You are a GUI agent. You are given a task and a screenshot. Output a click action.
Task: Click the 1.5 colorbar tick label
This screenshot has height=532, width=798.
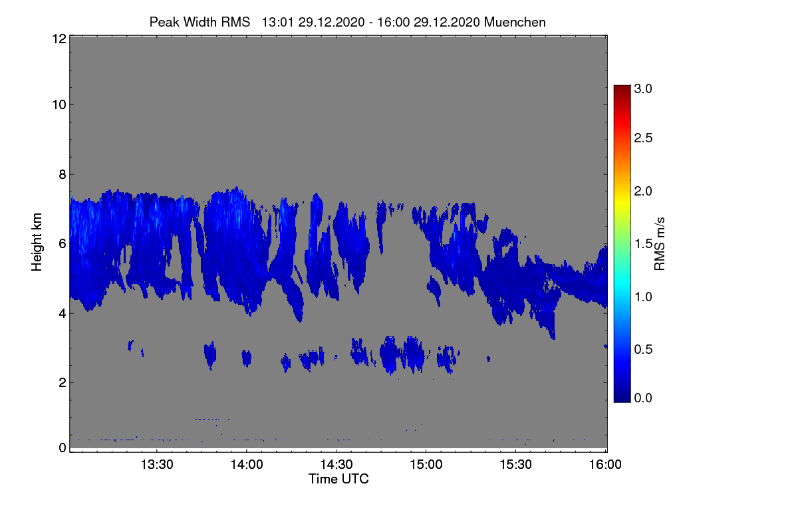[643, 243]
